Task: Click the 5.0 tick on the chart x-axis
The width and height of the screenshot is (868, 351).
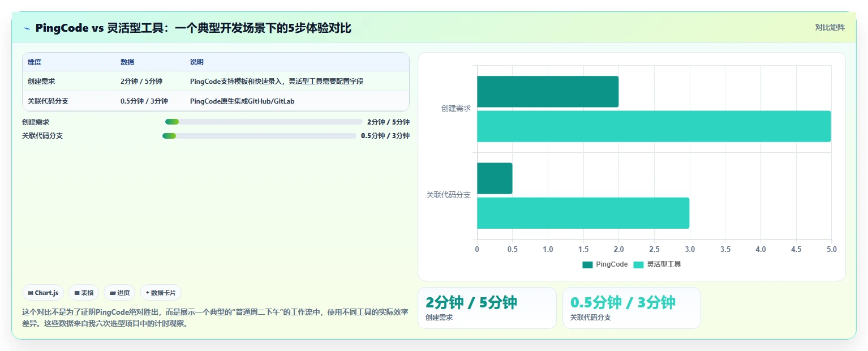Action: tap(831, 249)
